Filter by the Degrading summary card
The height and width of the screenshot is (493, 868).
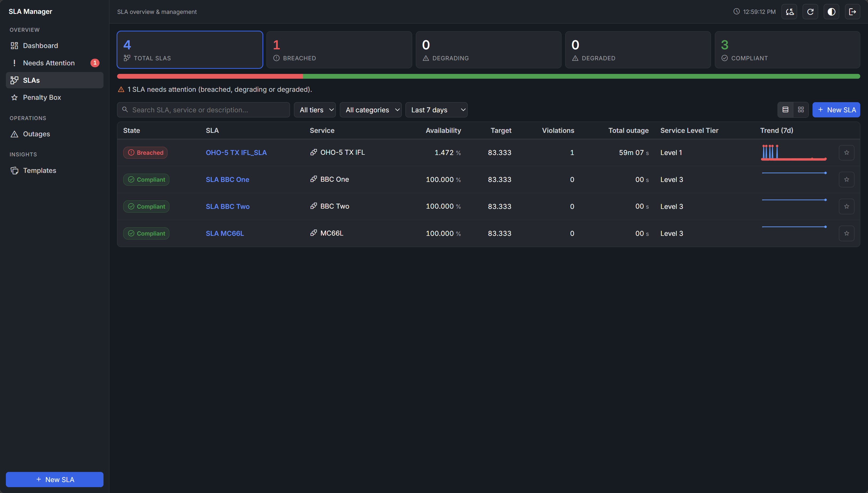pos(488,50)
